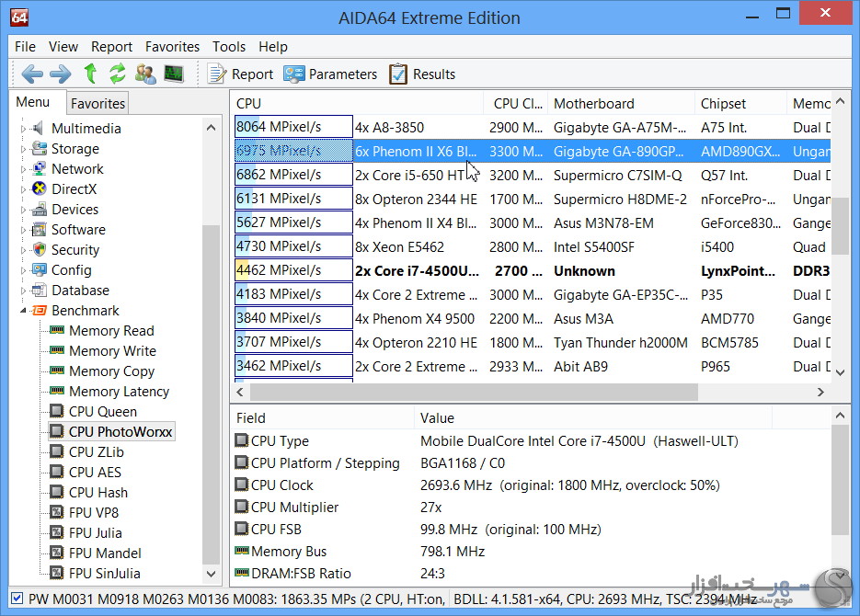The width and height of the screenshot is (860, 616).
Task: Switch to the Favorites tab
Action: pos(97,103)
